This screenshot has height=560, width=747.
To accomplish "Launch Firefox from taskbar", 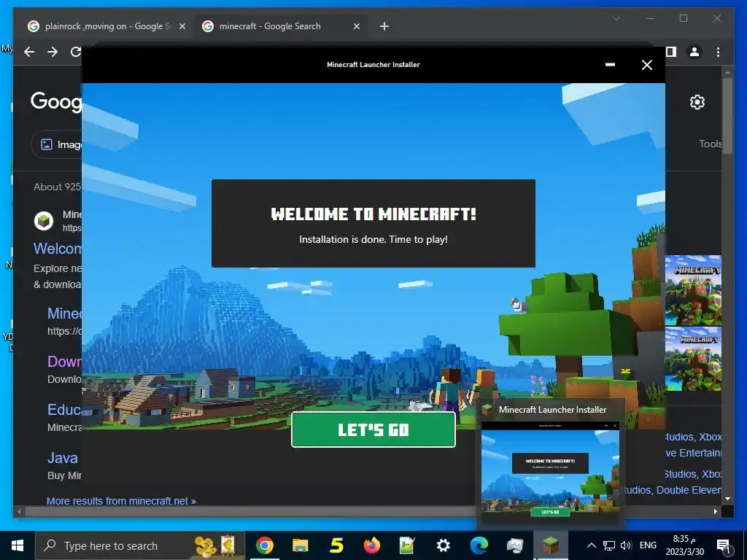I will [x=371, y=545].
